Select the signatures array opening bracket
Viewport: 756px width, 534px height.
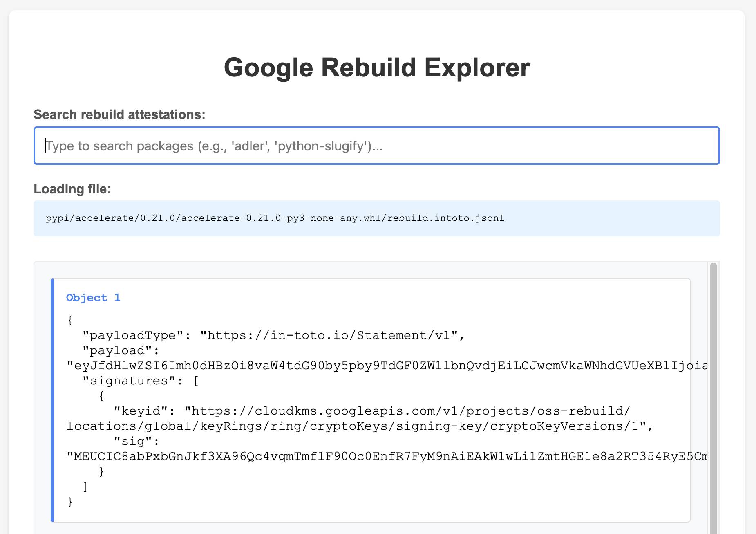click(x=196, y=380)
